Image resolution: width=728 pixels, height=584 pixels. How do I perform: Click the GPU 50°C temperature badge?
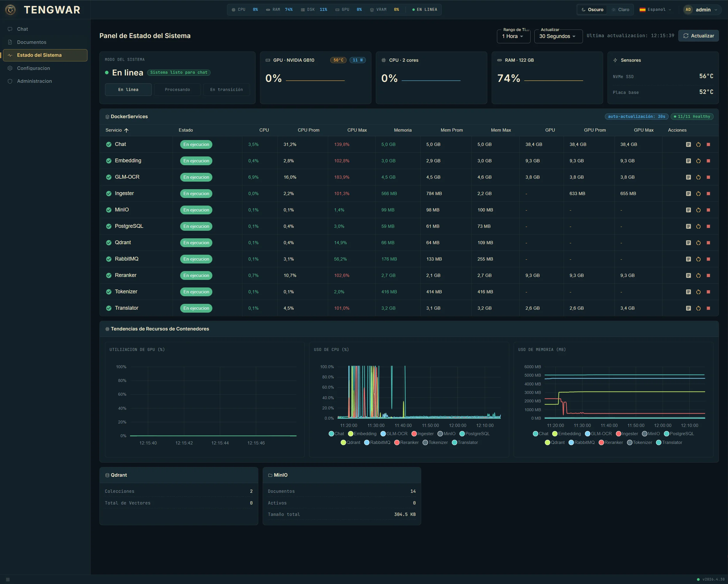tap(338, 60)
